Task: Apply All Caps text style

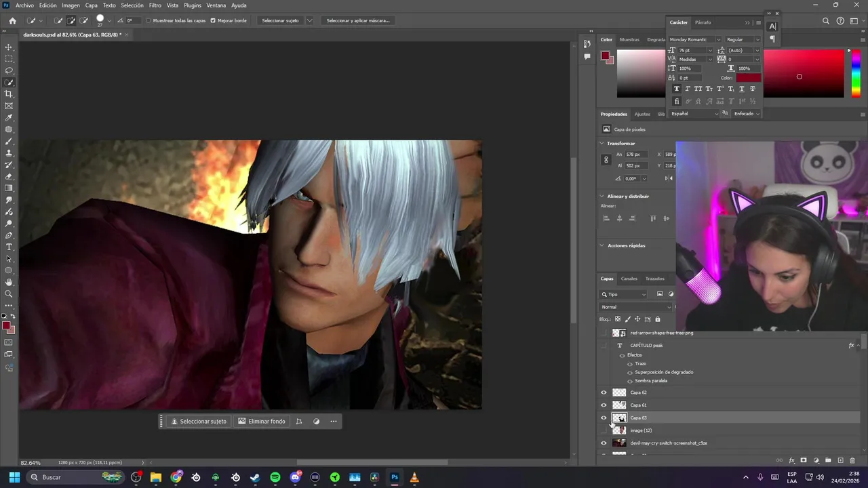Action: [x=698, y=89]
